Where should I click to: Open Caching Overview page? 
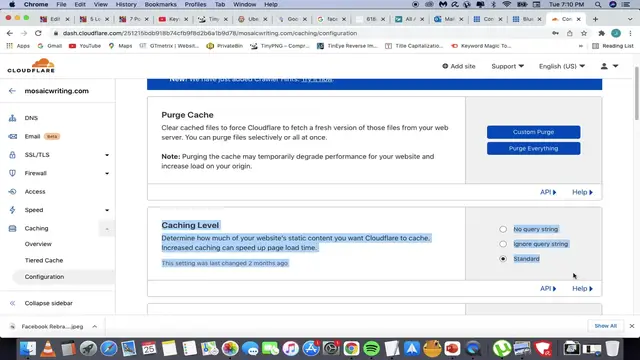pyautogui.click(x=38, y=244)
